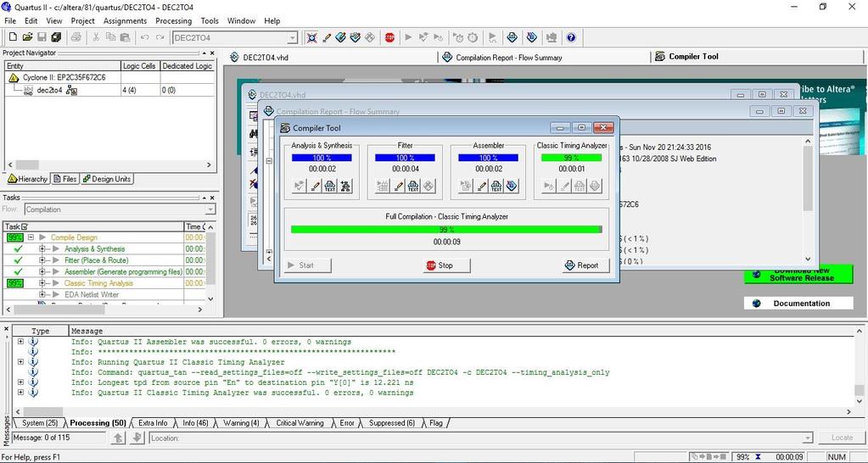The image size is (868, 463).
Task: Expand the Classic Timing Analysis task node
Action: pos(42,282)
